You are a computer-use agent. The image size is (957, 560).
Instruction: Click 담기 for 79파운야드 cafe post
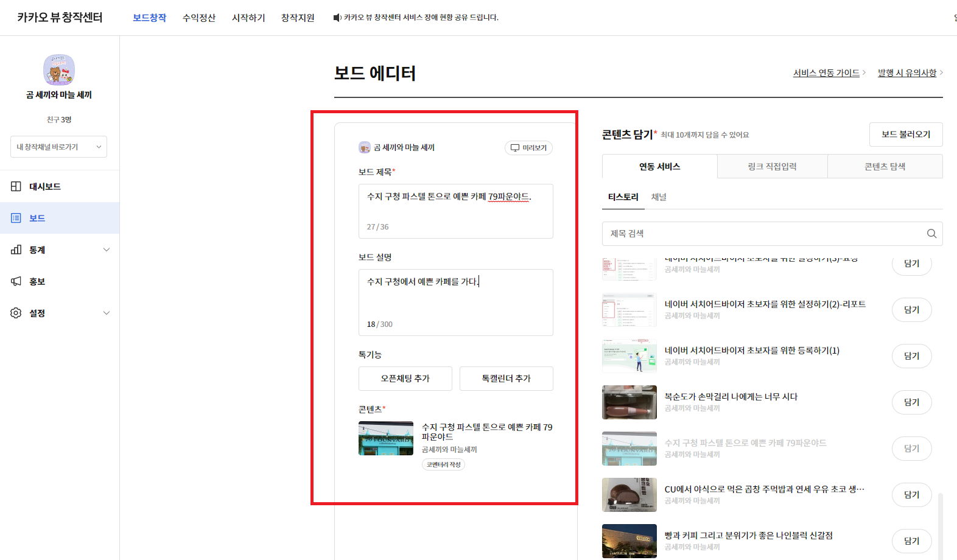tap(912, 449)
